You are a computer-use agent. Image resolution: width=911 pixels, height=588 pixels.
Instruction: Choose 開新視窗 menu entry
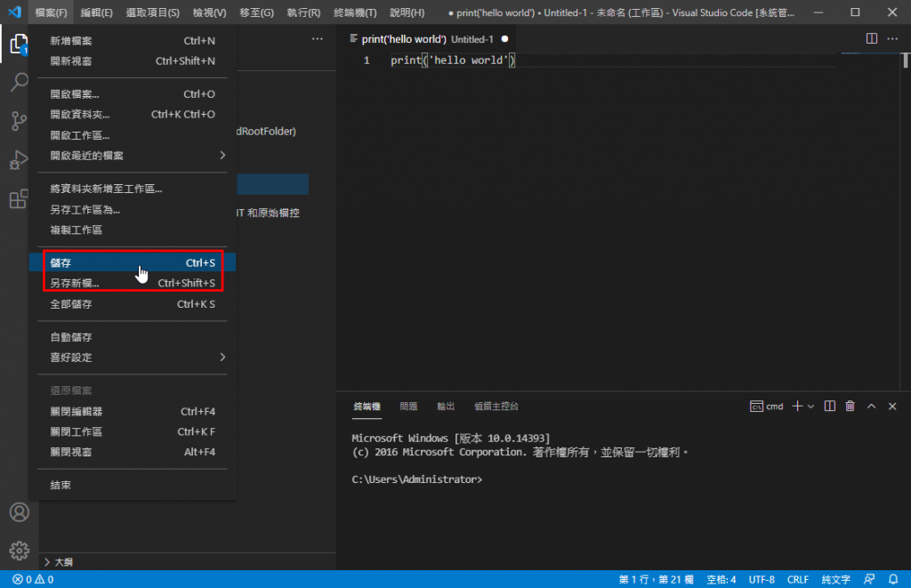click(x=133, y=61)
